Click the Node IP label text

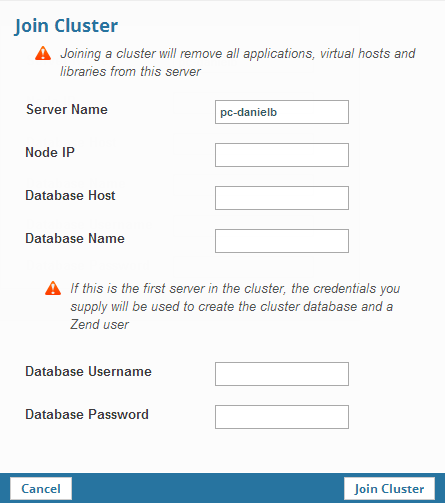(x=50, y=152)
